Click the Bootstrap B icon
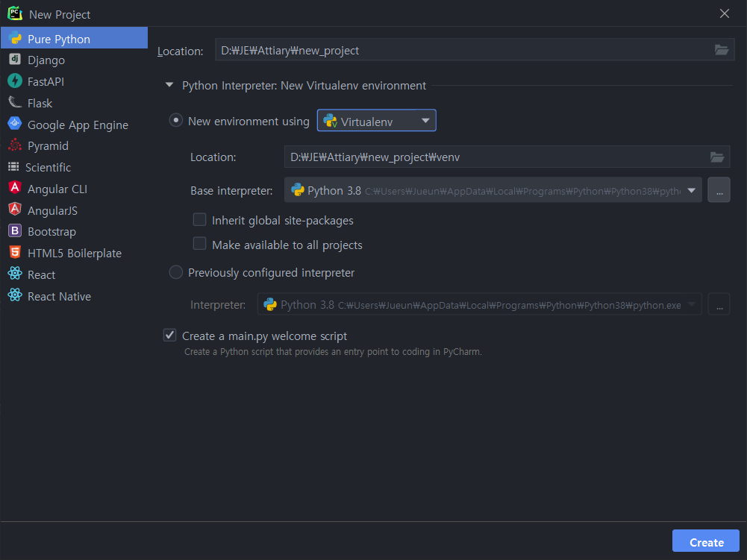The width and height of the screenshot is (747, 560). (x=15, y=231)
